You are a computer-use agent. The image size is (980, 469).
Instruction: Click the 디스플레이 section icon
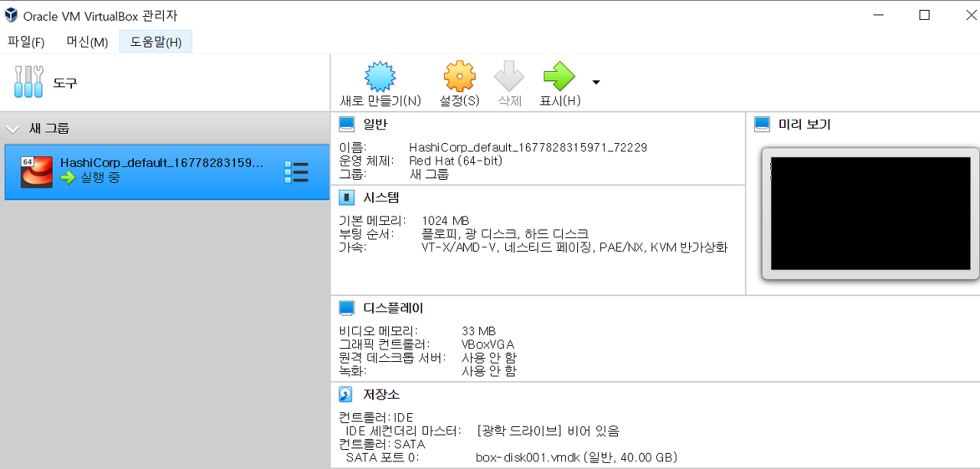point(347,308)
